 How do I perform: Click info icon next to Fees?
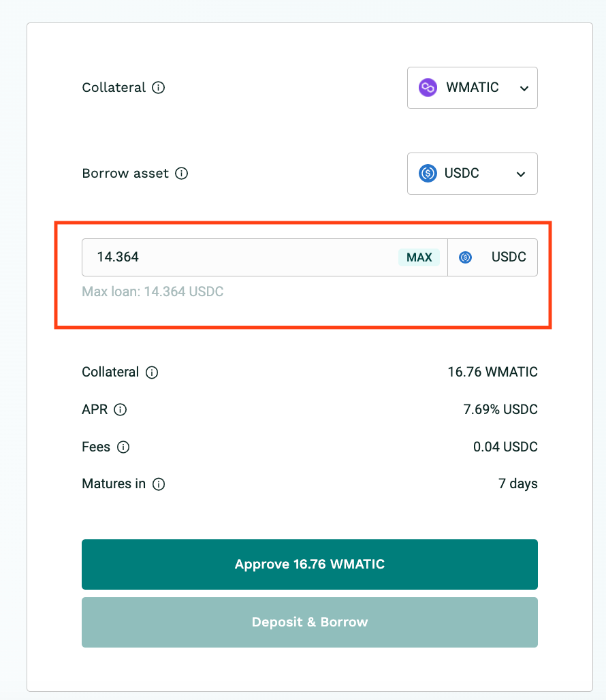123,447
